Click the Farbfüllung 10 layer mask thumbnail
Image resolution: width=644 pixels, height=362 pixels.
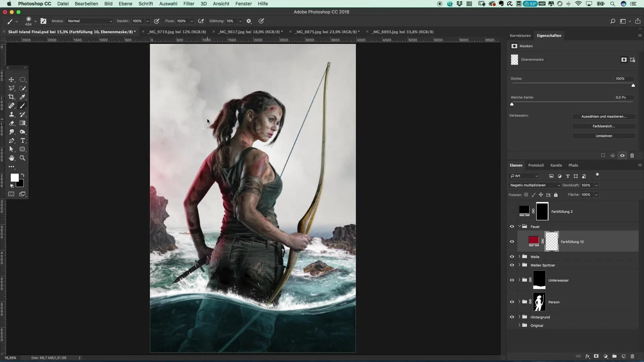[x=552, y=242]
